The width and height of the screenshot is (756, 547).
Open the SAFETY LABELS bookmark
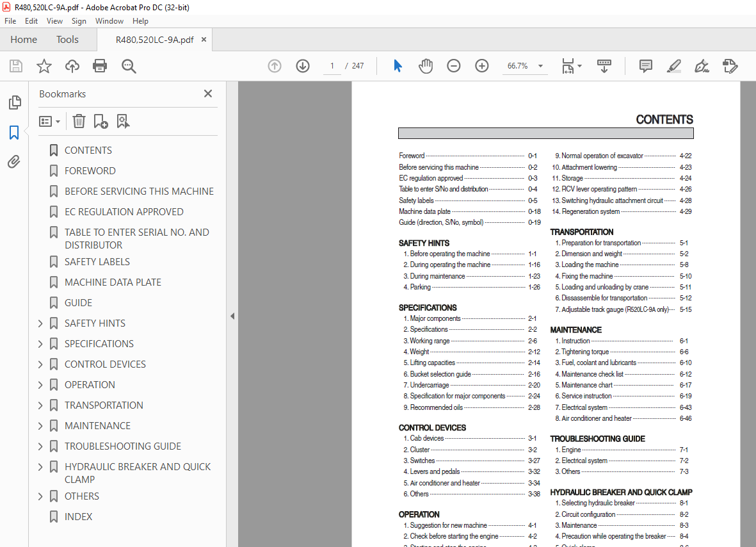97,262
